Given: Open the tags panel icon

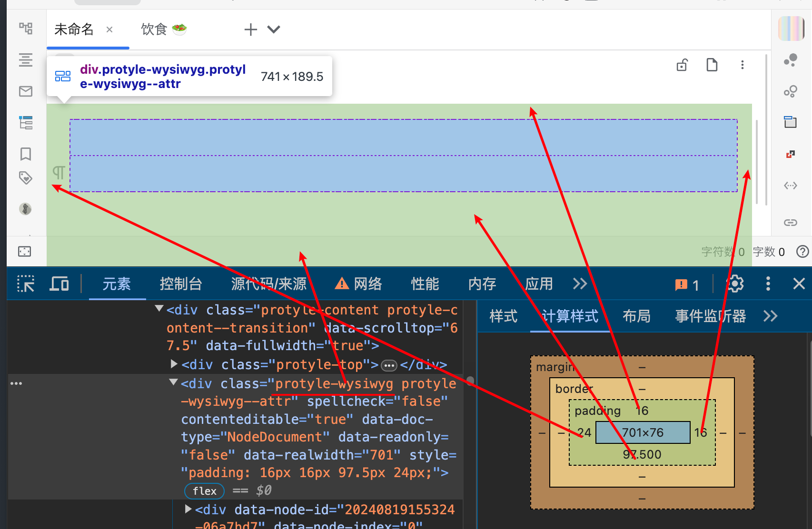Looking at the screenshot, I should (x=26, y=178).
